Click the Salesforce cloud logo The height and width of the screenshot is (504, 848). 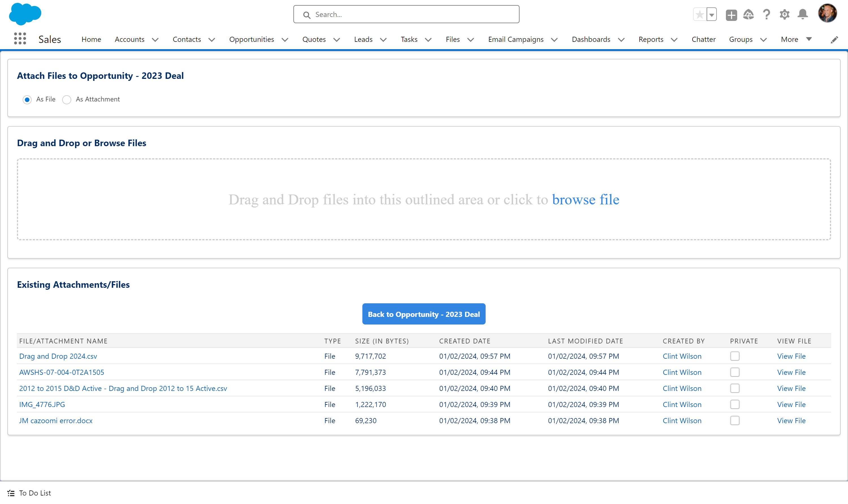(25, 14)
